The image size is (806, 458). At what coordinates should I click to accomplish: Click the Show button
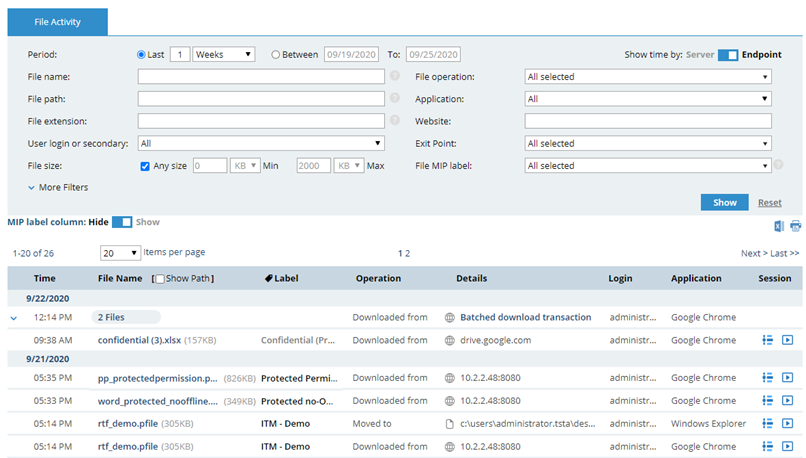[x=724, y=202]
